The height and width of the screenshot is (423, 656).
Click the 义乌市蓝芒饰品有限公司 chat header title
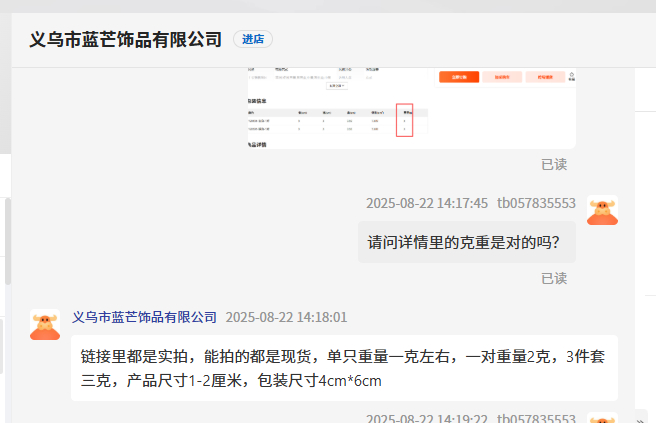coord(126,39)
